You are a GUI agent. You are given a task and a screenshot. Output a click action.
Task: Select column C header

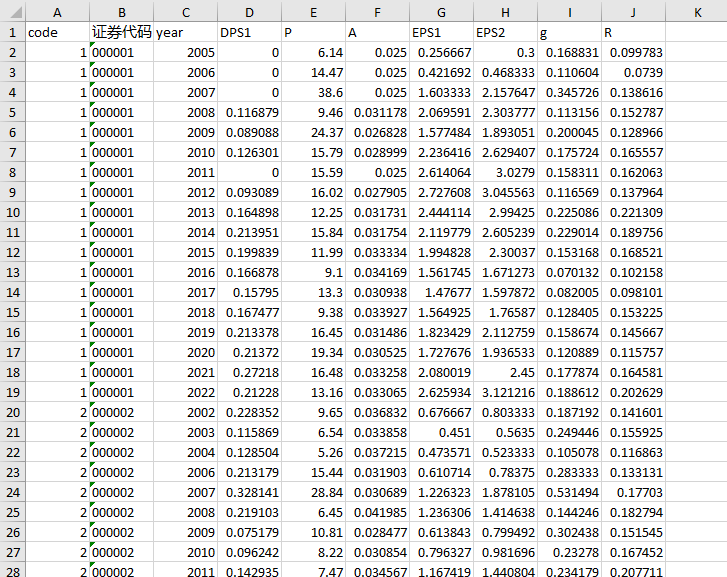tap(185, 12)
